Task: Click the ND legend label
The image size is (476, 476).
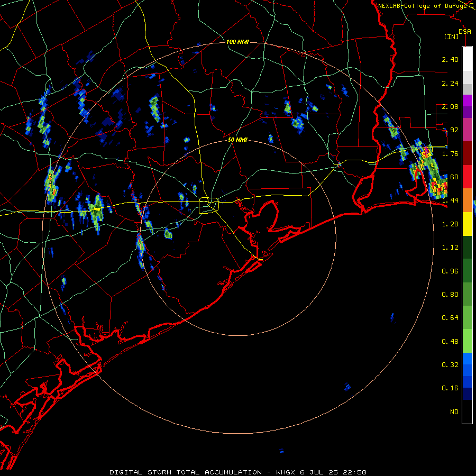Action: (x=454, y=412)
